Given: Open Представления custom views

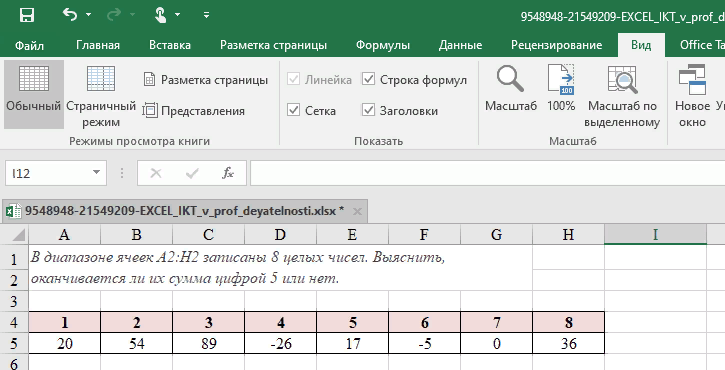Looking at the screenshot, I should (193, 111).
